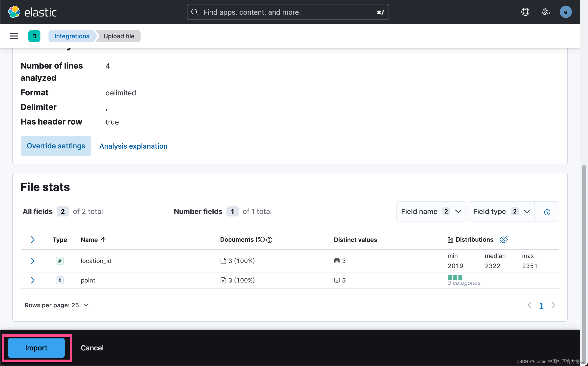Open the Field type filter dropdown
The width and height of the screenshot is (588, 366).
point(501,211)
